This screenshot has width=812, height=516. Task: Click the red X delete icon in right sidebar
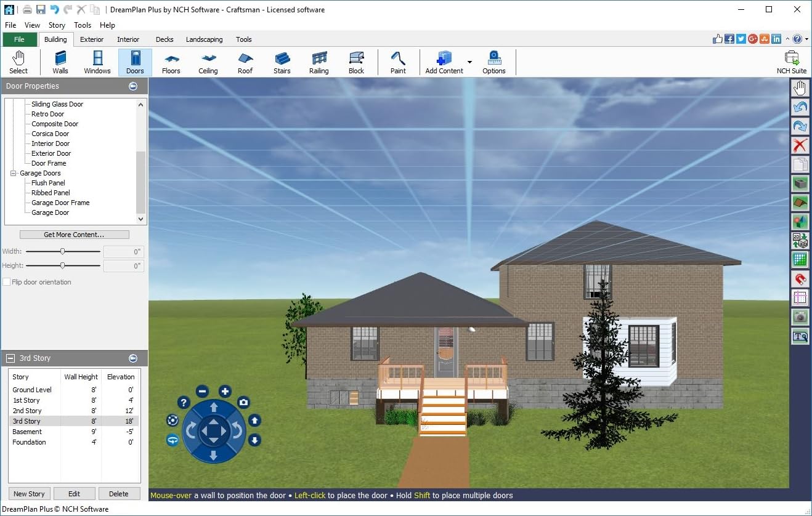click(800, 145)
